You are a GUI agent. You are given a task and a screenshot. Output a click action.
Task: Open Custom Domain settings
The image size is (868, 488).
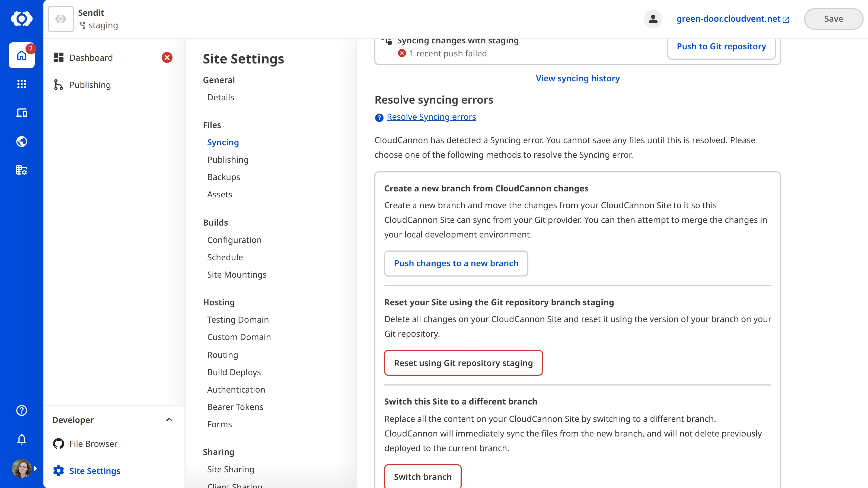tap(239, 337)
